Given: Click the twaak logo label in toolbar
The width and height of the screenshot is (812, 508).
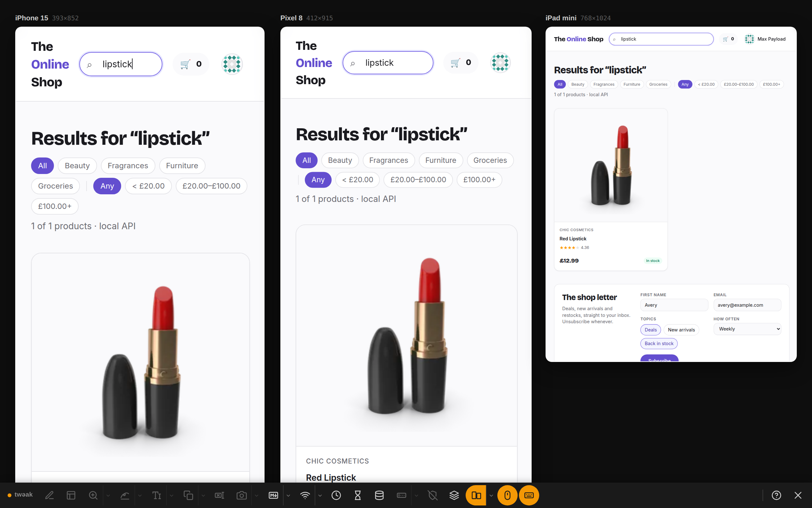Looking at the screenshot, I should click(x=20, y=495).
